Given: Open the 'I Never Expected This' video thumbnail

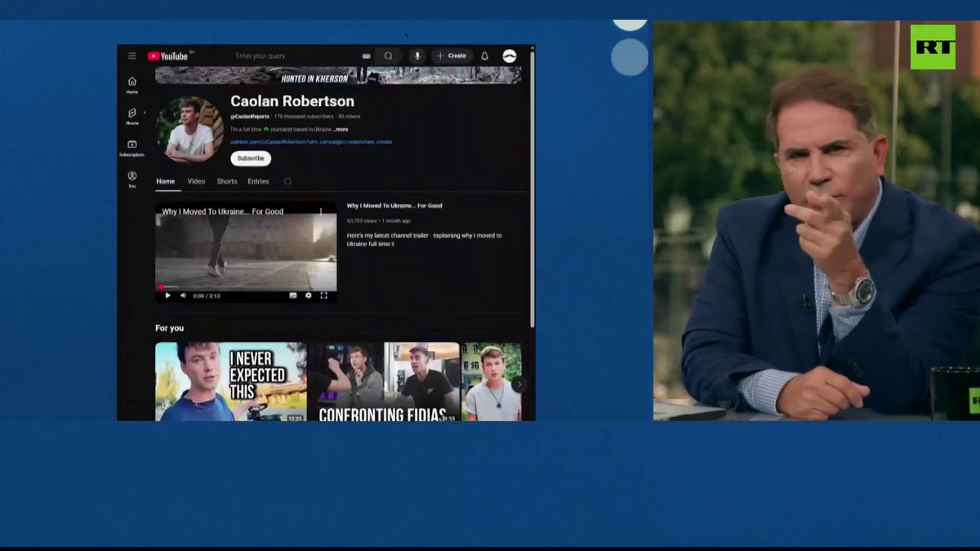Looking at the screenshot, I should [231, 381].
